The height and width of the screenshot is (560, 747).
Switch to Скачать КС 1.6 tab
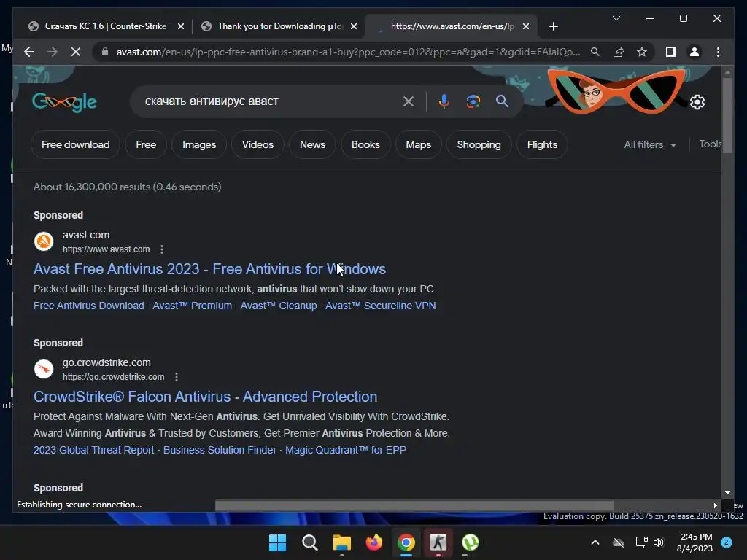(105, 26)
